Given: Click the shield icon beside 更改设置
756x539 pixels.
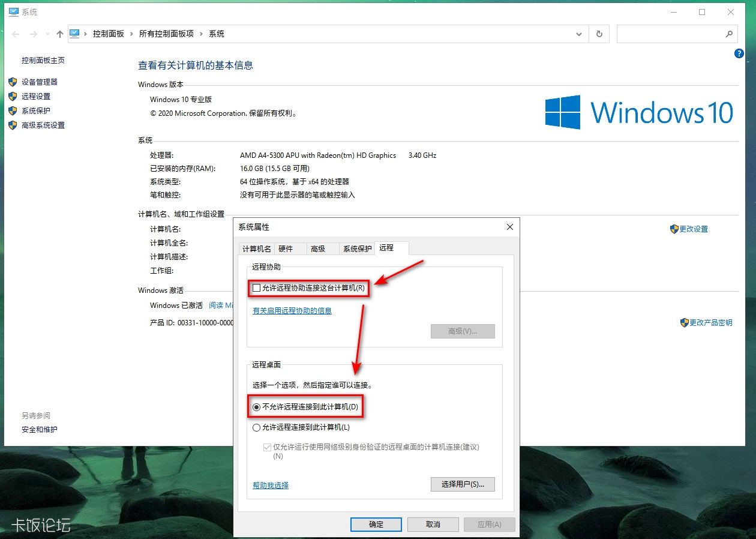Looking at the screenshot, I should pyautogui.click(x=674, y=229).
